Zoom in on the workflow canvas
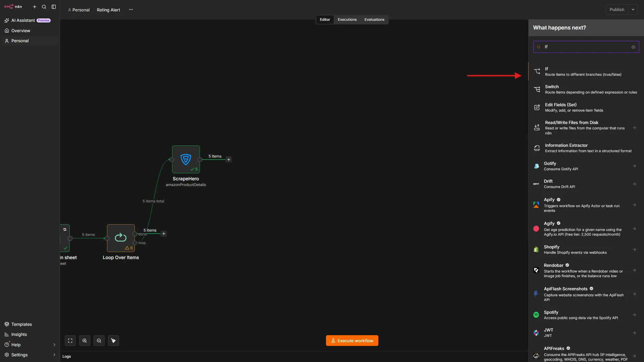Image resolution: width=644 pixels, height=362 pixels. click(x=85, y=341)
